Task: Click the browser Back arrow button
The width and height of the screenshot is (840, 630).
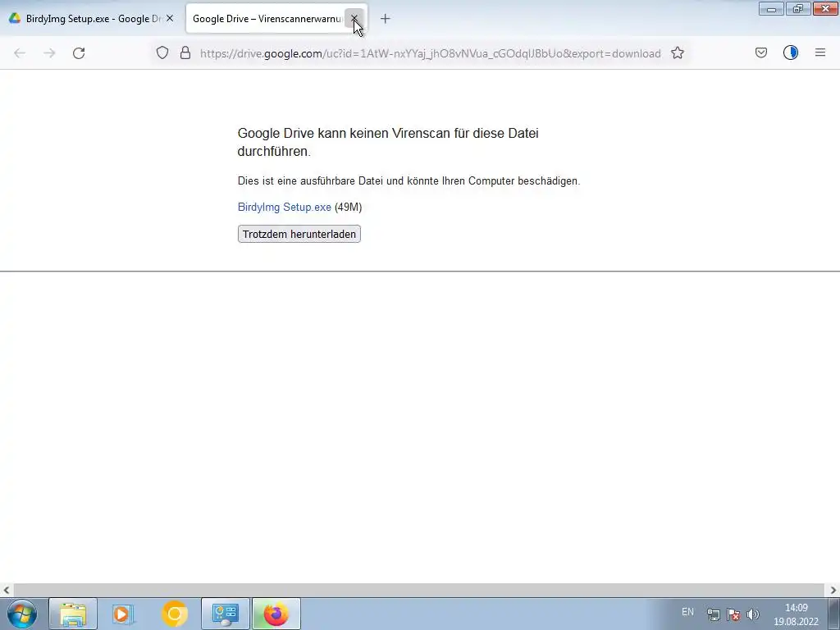Action: (20, 53)
